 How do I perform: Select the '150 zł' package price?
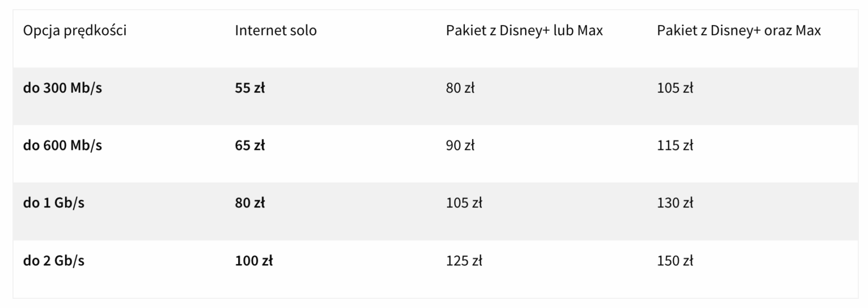675,261
